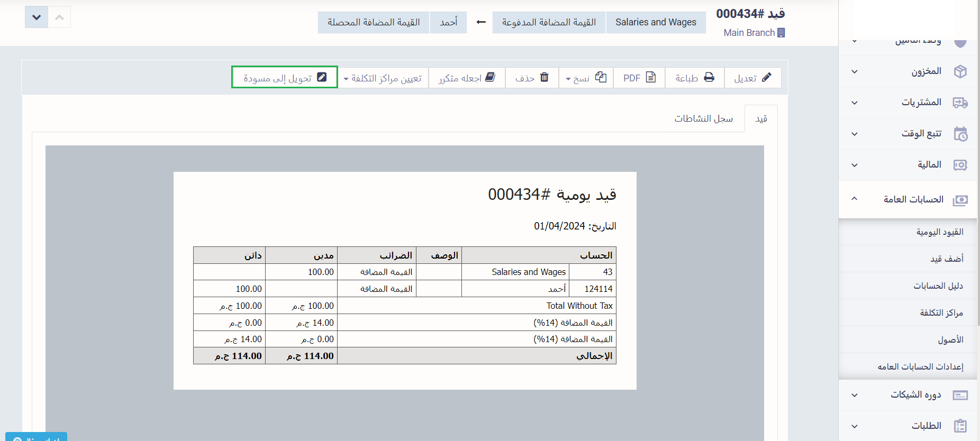The image size is (980, 441).
Task: Click the convert to draft icon (تحويل إلى مسودة)
Action: tap(322, 77)
